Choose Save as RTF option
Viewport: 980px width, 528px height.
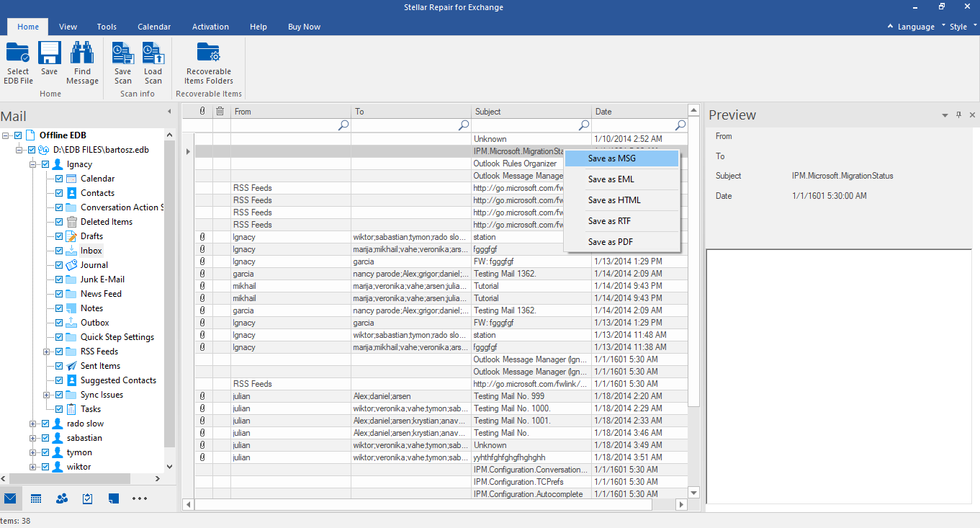[622, 221]
